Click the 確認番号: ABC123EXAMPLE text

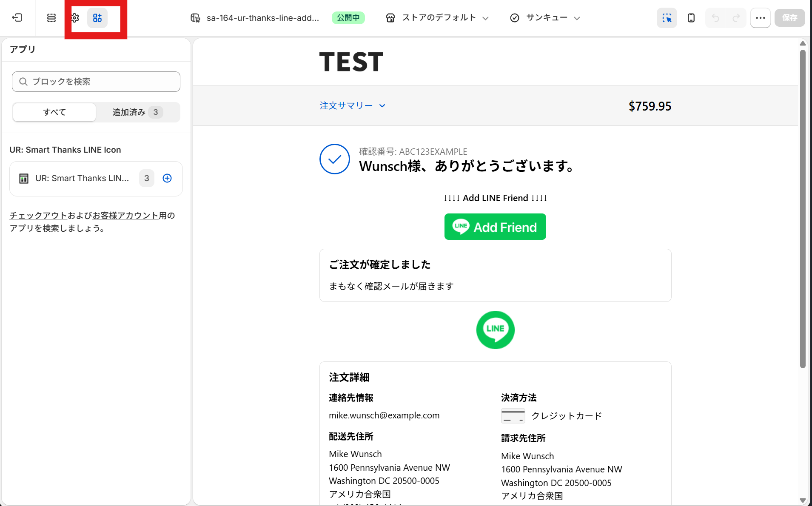(x=413, y=152)
